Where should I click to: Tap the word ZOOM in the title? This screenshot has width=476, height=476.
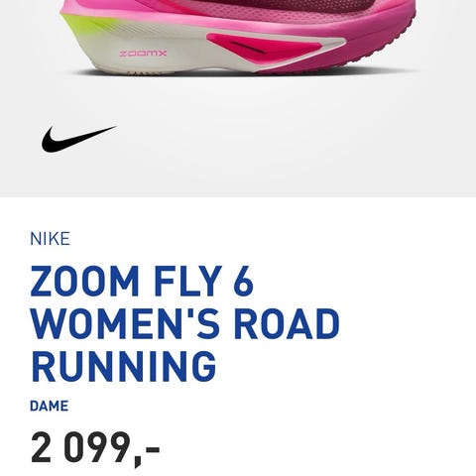click(x=84, y=281)
